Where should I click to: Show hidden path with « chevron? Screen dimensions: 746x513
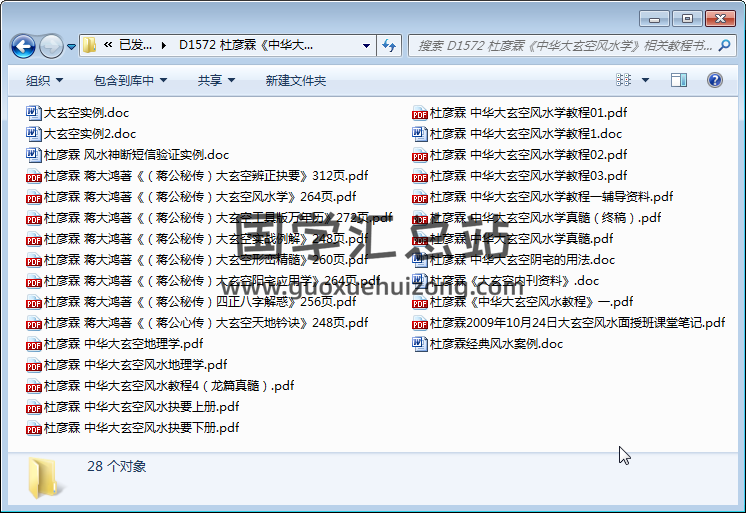click(x=108, y=45)
